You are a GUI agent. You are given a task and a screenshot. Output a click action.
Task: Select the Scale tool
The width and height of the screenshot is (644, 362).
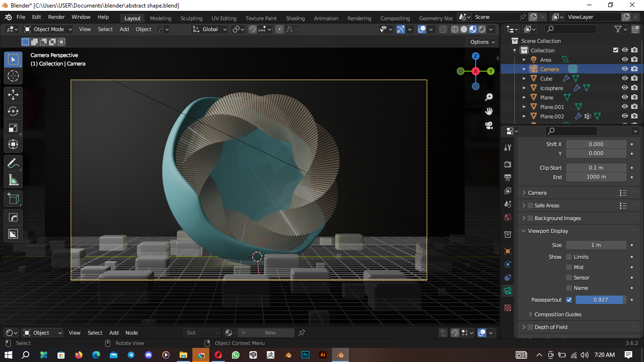point(13,128)
